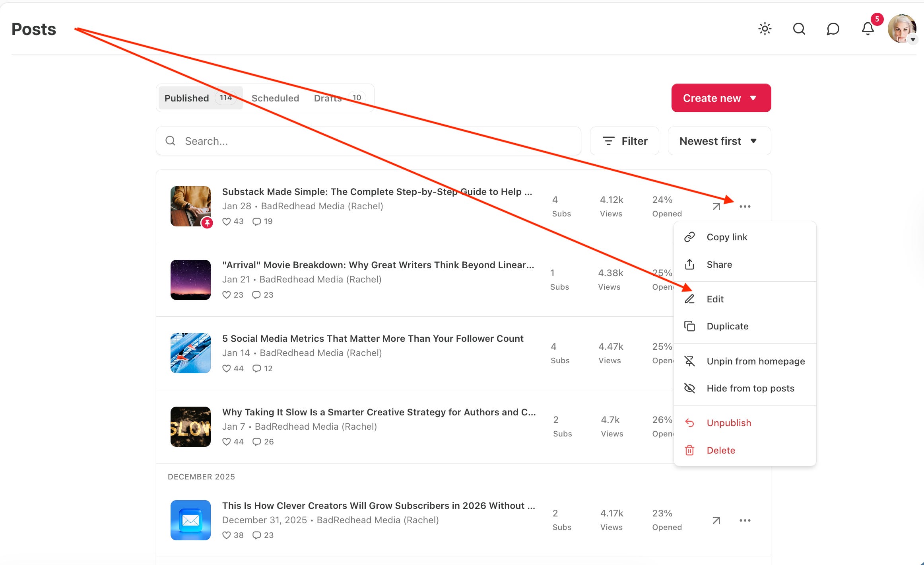Click the Filter button

625,141
